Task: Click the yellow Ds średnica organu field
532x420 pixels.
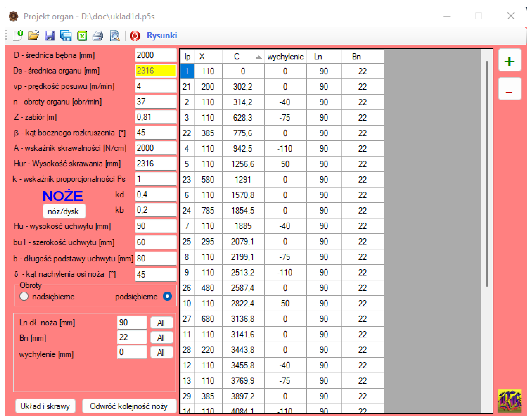Action: [155, 71]
